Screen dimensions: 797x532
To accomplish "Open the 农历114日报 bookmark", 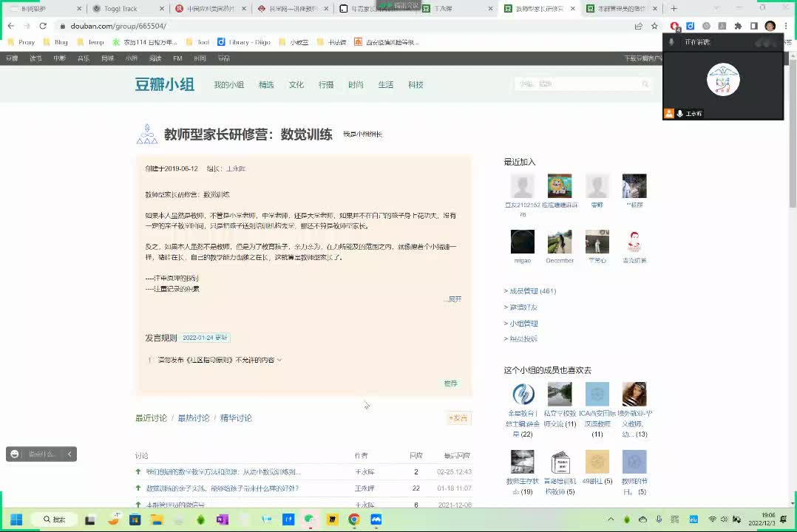I will [145, 42].
